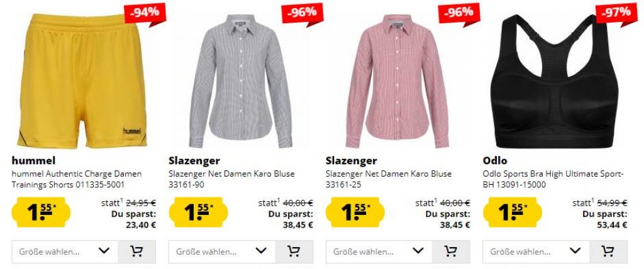Open Odlo Sports Bra High Ultimate product link
This screenshot has height=269, width=644.
pos(553,180)
